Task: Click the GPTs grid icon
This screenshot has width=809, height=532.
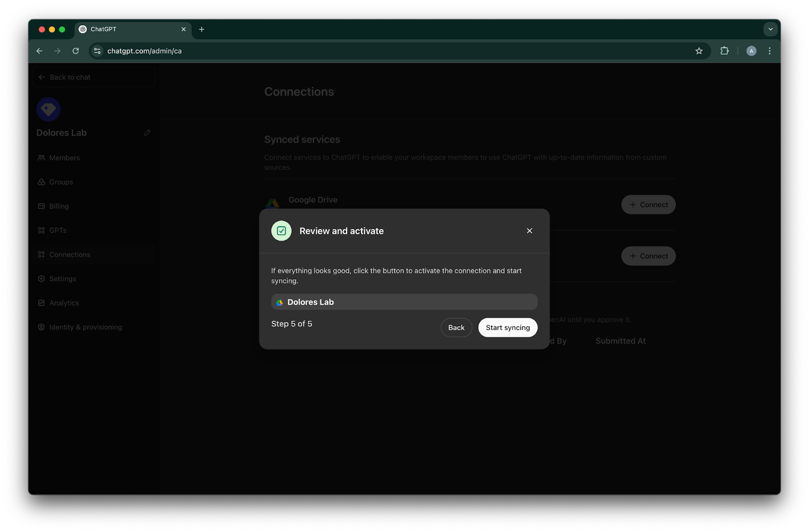Action: pos(41,230)
